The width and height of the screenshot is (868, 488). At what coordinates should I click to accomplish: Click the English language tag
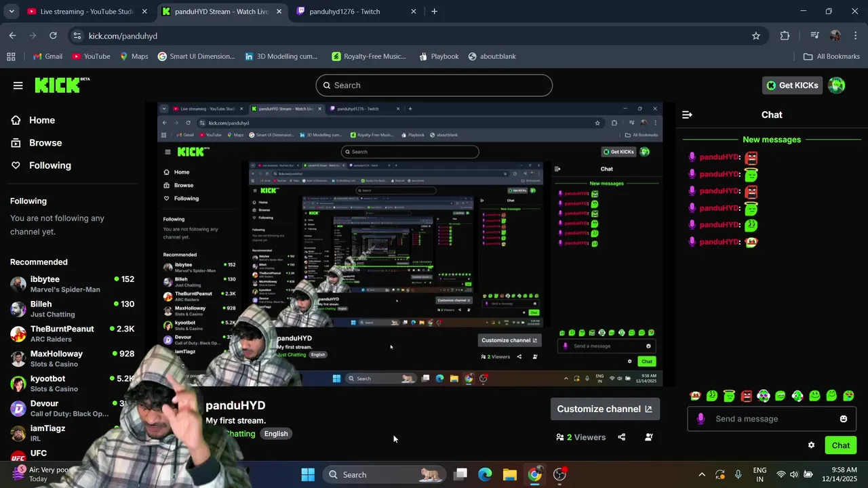tap(276, 434)
